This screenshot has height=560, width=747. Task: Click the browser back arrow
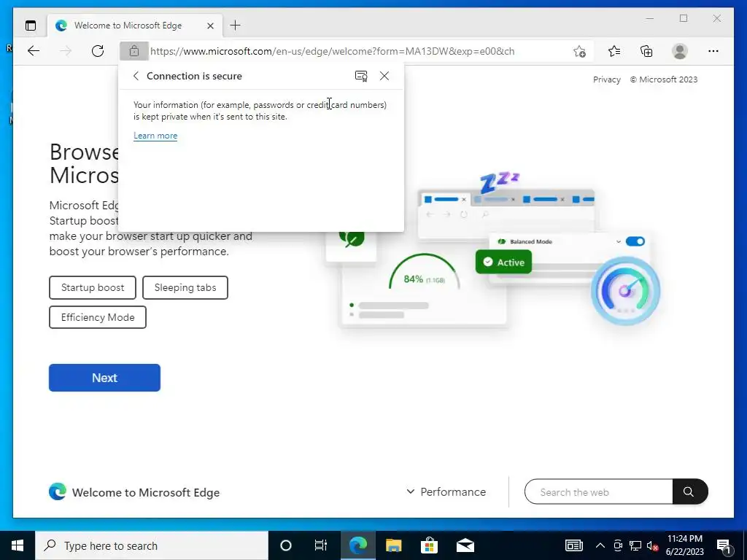click(x=34, y=51)
